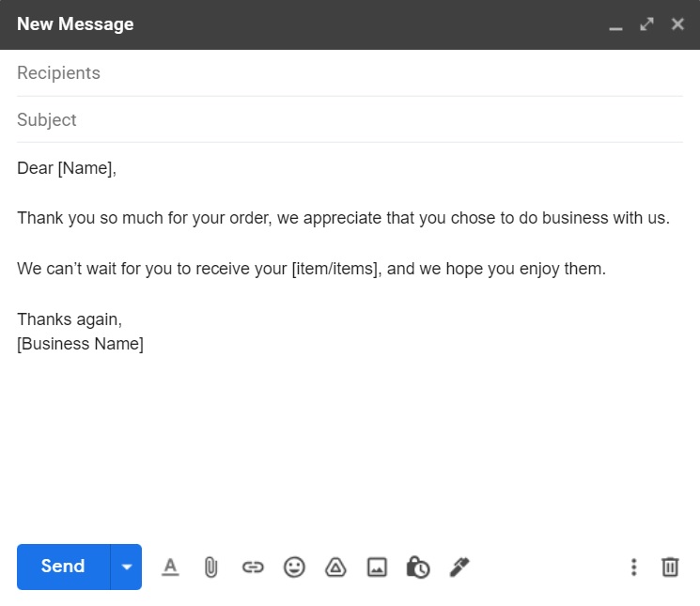Expand the Send options dropdown arrow
The width and height of the screenshot is (700, 606).
click(126, 567)
